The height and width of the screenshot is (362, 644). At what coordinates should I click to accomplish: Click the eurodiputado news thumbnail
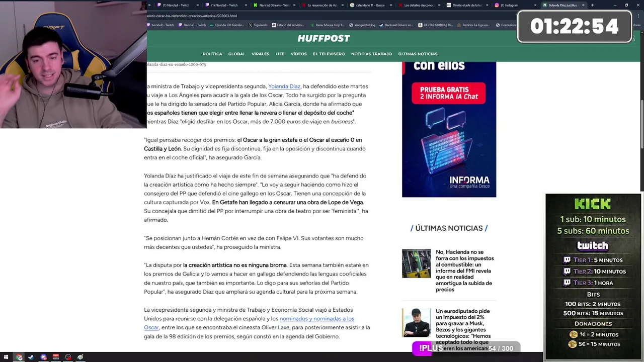416,322
